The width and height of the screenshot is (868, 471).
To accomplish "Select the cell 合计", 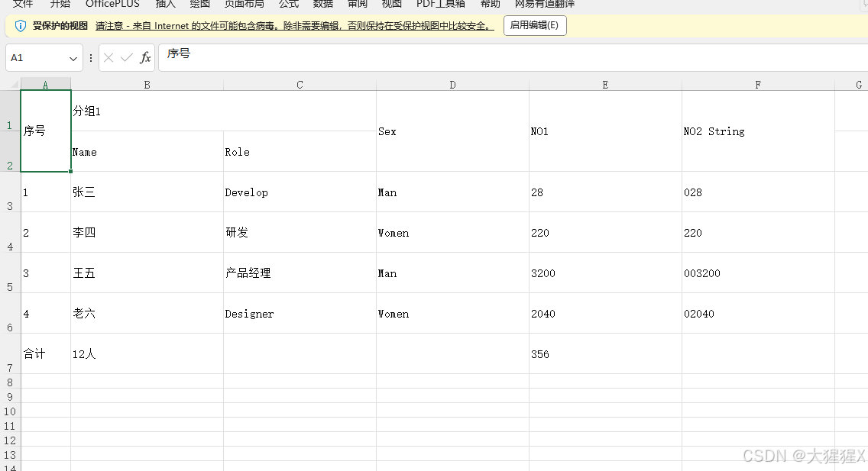I will (45, 353).
